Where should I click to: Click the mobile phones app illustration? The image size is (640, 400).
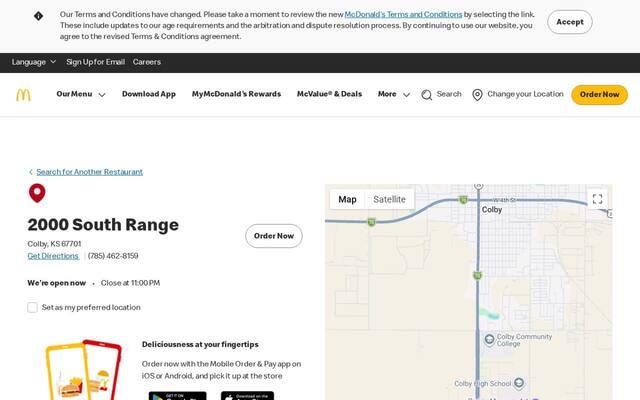click(84, 369)
